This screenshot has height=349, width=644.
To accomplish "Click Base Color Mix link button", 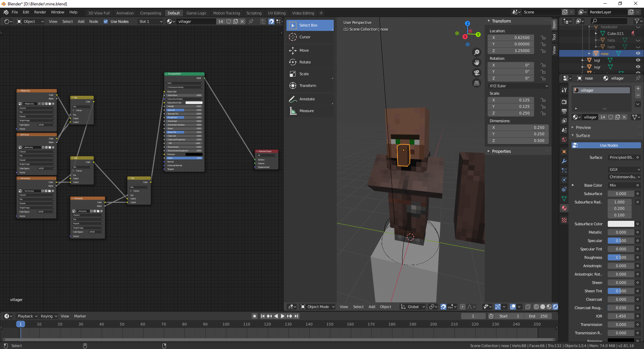I will click(622, 185).
